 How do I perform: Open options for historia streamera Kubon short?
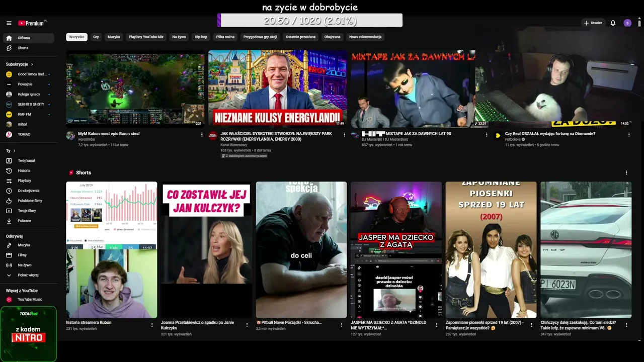tap(152, 325)
